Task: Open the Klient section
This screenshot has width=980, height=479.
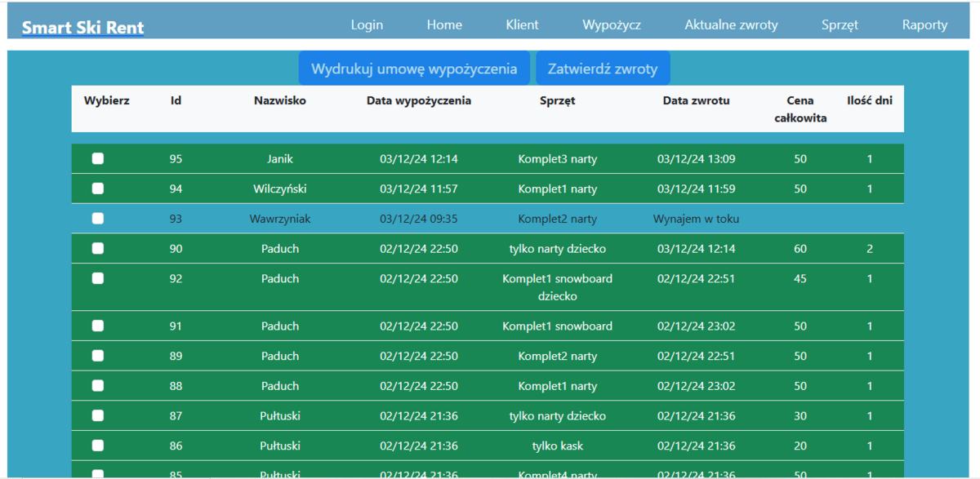Action: [522, 24]
